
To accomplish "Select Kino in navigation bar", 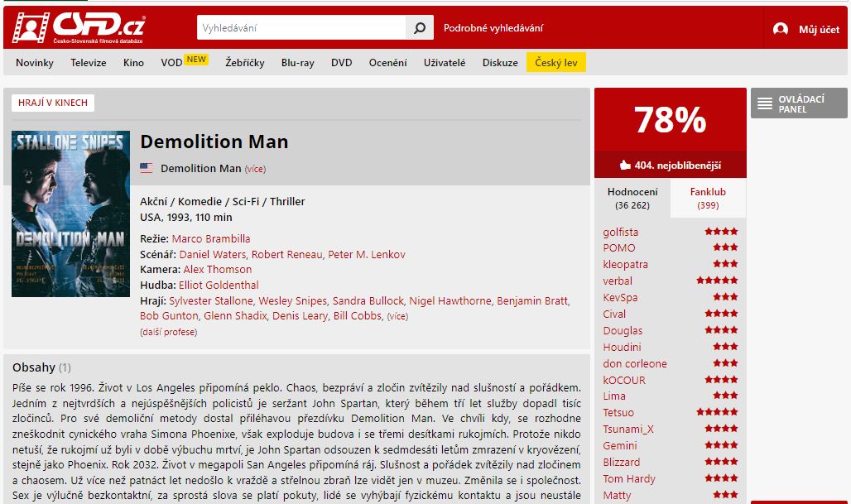I will tap(133, 62).
